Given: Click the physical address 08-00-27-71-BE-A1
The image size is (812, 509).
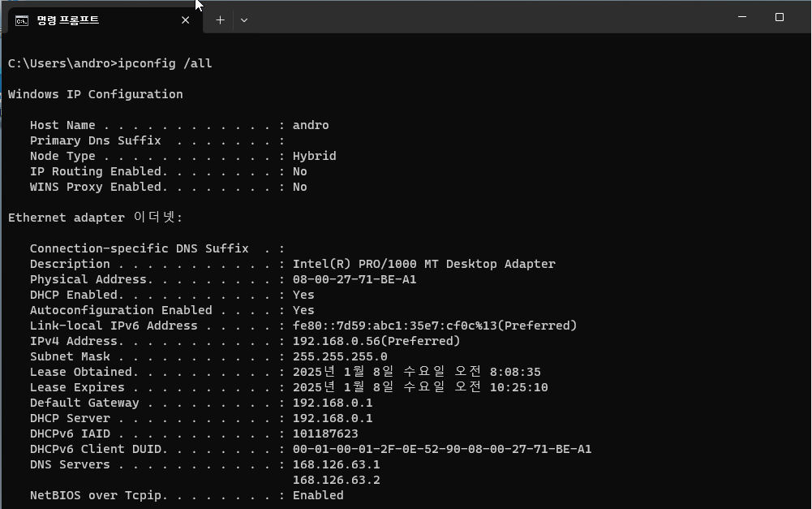Looking at the screenshot, I should click(x=354, y=279).
